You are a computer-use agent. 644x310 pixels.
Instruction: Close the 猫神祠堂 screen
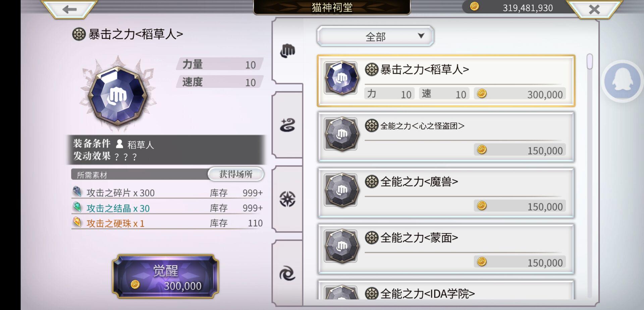point(594,9)
